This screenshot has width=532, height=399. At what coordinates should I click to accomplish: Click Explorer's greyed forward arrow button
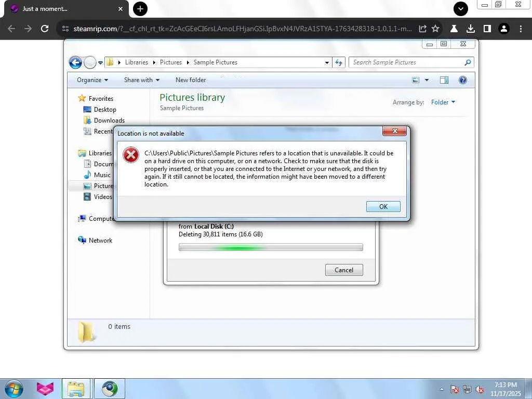tap(89, 62)
